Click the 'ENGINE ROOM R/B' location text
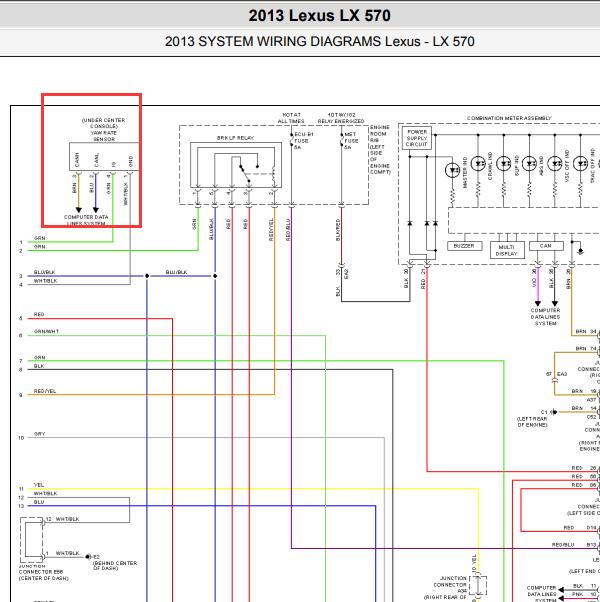This screenshot has height=602, width=600. [379, 134]
